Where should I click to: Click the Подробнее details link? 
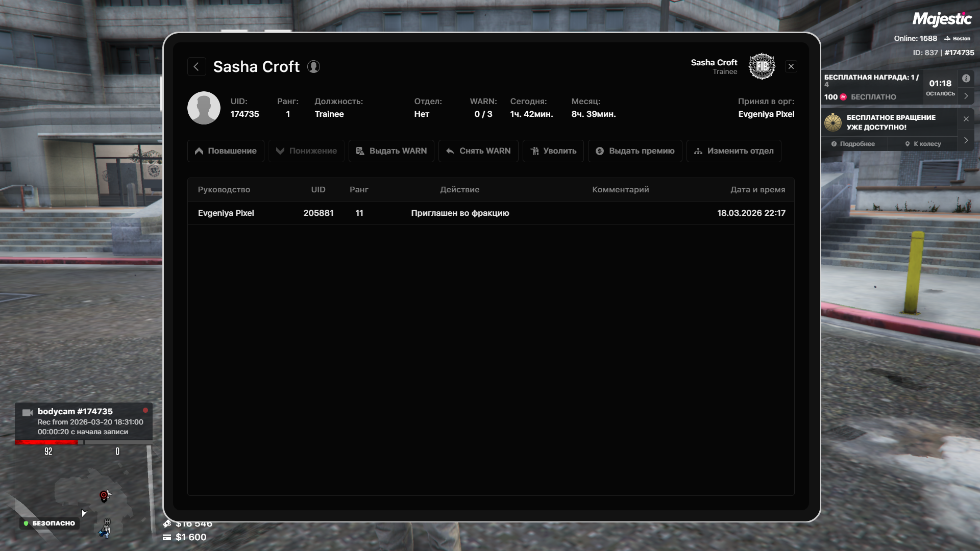[853, 144]
